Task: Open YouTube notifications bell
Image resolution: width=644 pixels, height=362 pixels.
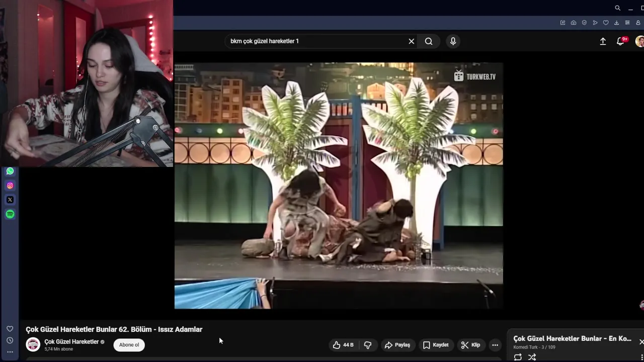Action: [x=621, y=41]
